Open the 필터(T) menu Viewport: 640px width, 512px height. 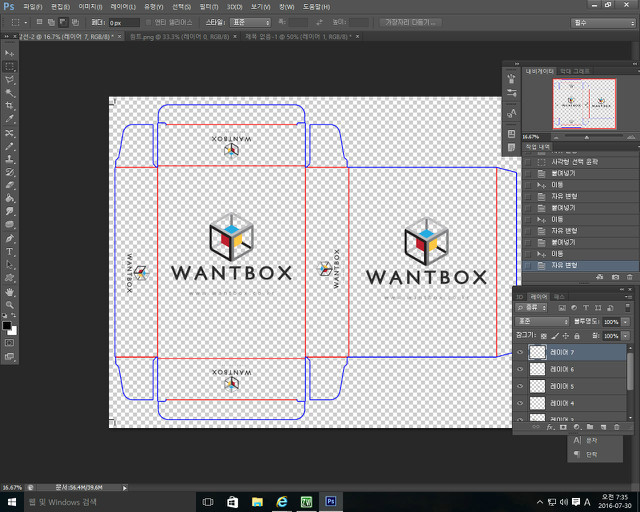(x=209, y=7)
